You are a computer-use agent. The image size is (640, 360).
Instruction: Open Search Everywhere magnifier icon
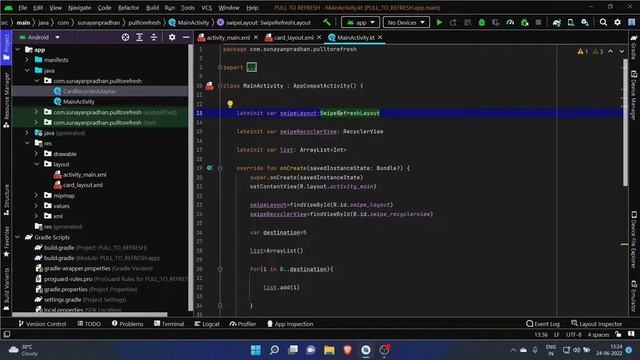(603, 22)
